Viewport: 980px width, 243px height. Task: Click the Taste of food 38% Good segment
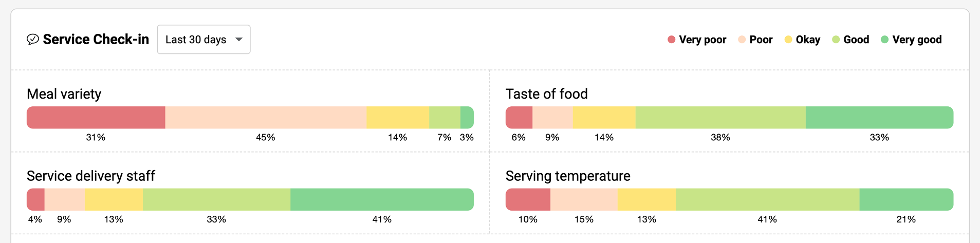pyautogui.click(x=720, y=118)
